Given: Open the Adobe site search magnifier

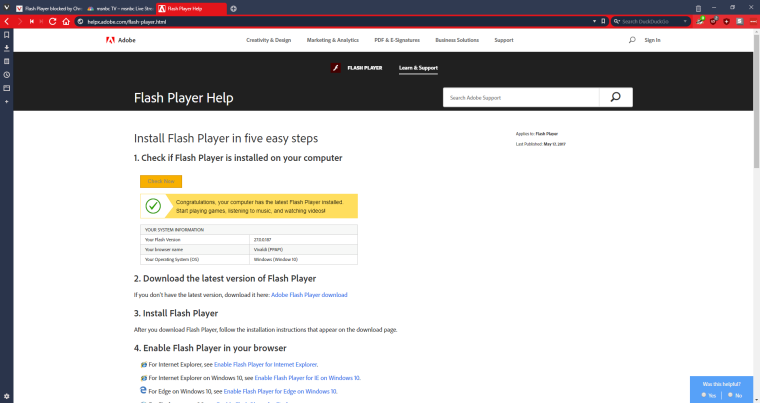Looking at the screenshot, I should point(632,40).
